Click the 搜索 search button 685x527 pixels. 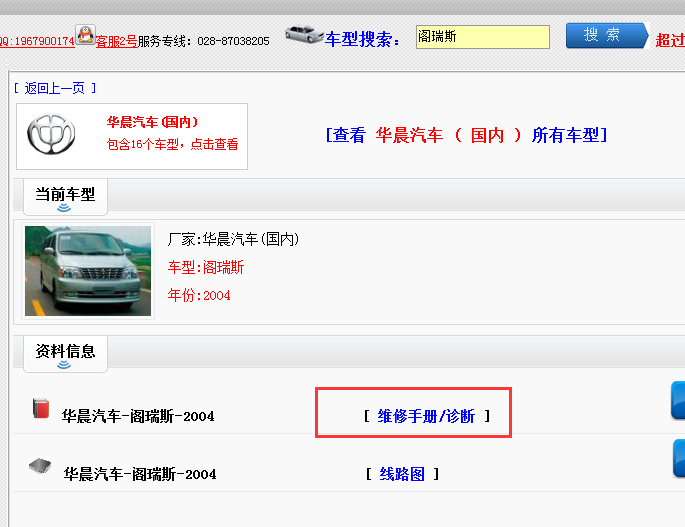coord(607,35)
